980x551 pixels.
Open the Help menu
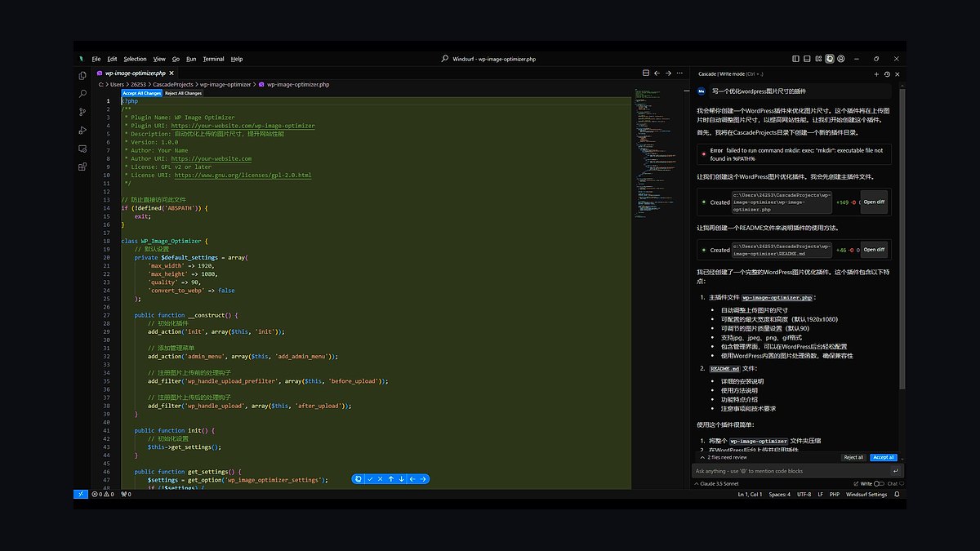237,59
